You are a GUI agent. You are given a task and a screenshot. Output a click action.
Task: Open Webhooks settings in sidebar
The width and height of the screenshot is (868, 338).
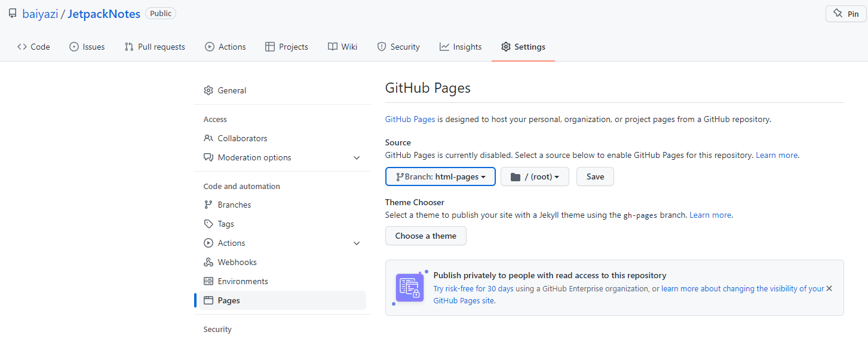280,262
